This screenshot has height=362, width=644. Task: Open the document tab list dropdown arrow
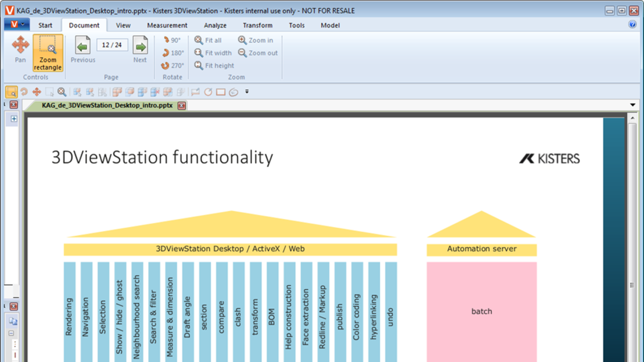point(632,105)
